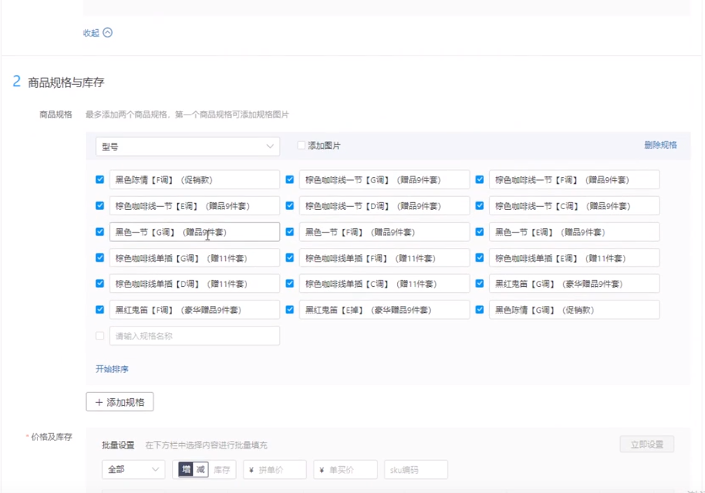Screen dimensions: 705x493
Task: Edit 黑色陈情【G调】(促销款) field
Action: [574, 309]
